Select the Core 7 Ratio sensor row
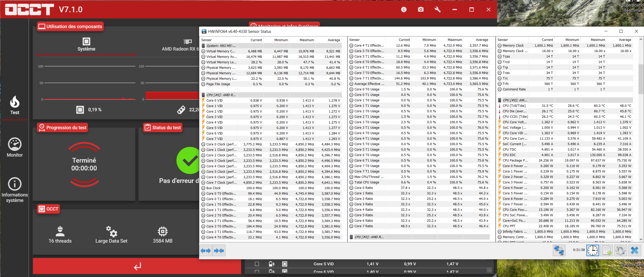This screenshot has width=644, height=277. (419, 226)
